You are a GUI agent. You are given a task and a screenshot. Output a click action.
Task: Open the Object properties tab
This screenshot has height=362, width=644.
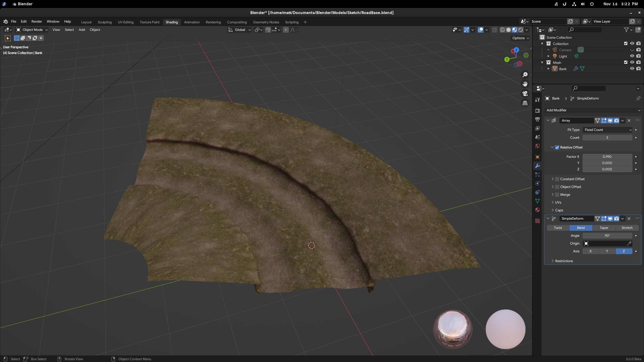[537, 157]
